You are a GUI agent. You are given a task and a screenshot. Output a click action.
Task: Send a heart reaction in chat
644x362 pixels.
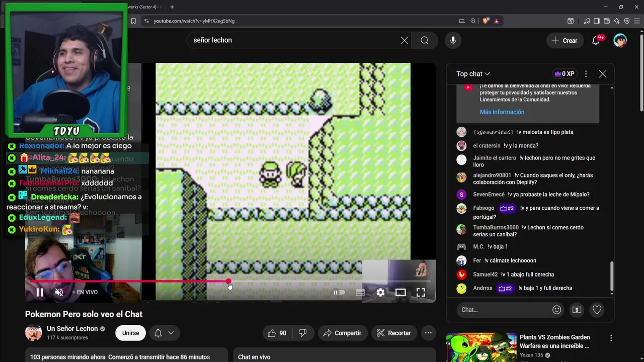click(x=597, y=310)
